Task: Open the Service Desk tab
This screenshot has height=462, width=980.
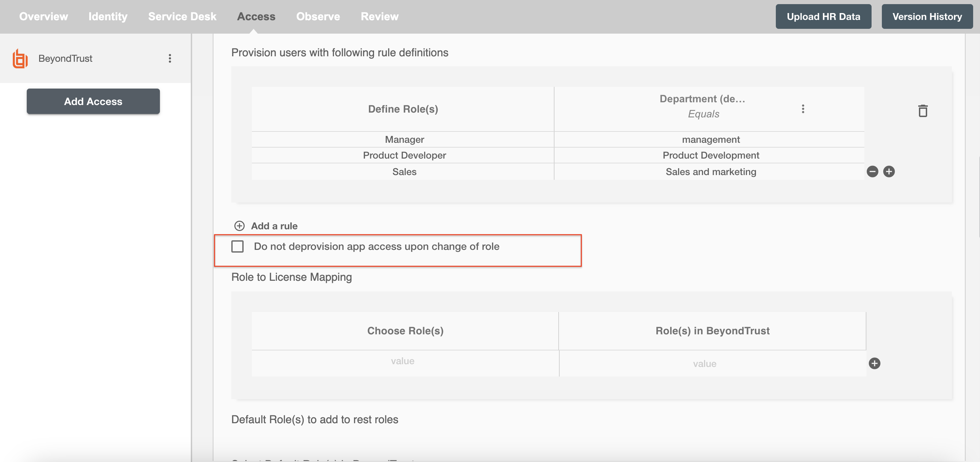Action: point(182,16)
